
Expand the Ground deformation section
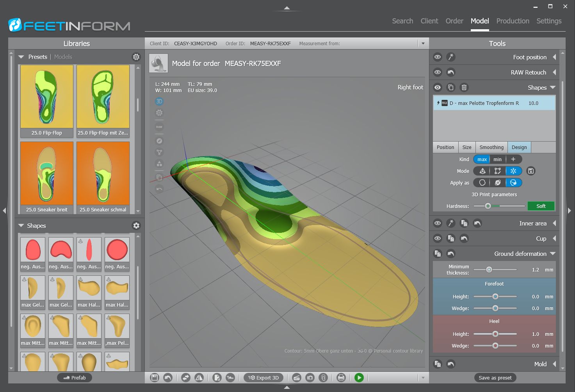(x=553, y=254)
